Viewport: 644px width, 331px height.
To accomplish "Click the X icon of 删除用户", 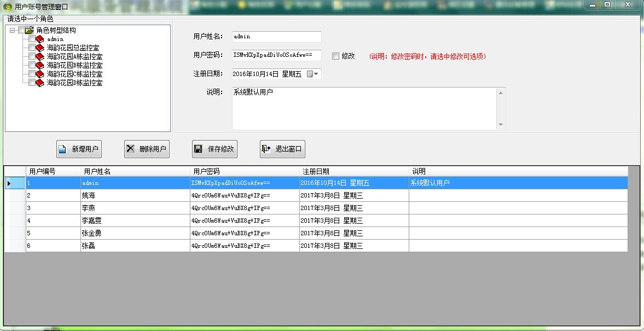I will click(x=130, y=148).
